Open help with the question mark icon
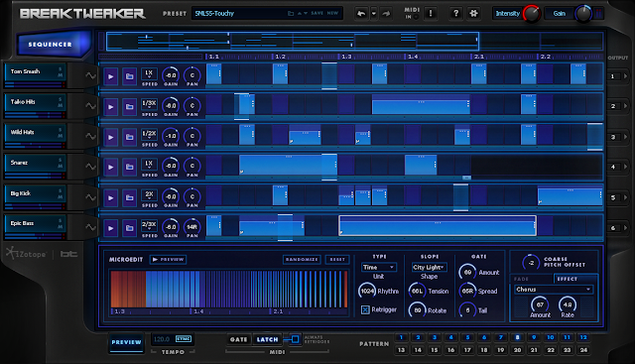 456,13
